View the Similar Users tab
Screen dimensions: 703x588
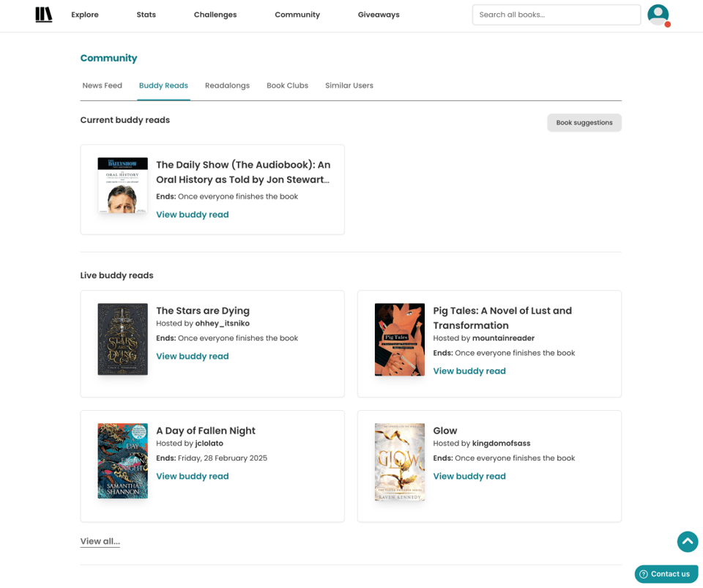point(349,86)
